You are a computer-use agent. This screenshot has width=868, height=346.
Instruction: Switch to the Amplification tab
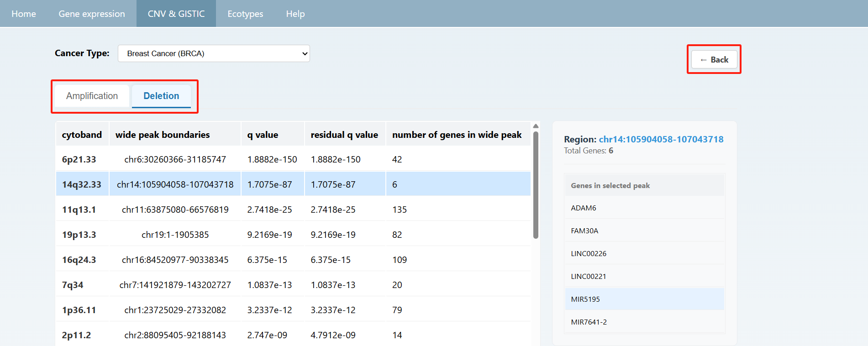pyautogui.click(x=92, y=96)
